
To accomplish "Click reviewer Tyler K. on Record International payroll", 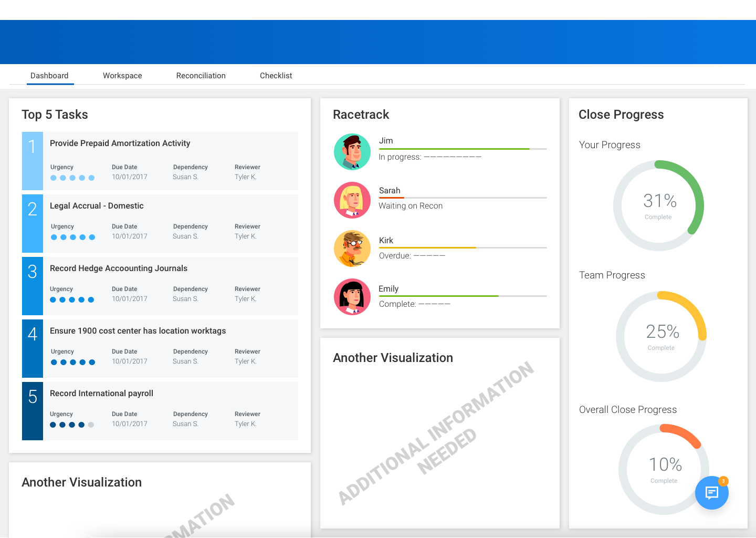I will coord(246,424).
